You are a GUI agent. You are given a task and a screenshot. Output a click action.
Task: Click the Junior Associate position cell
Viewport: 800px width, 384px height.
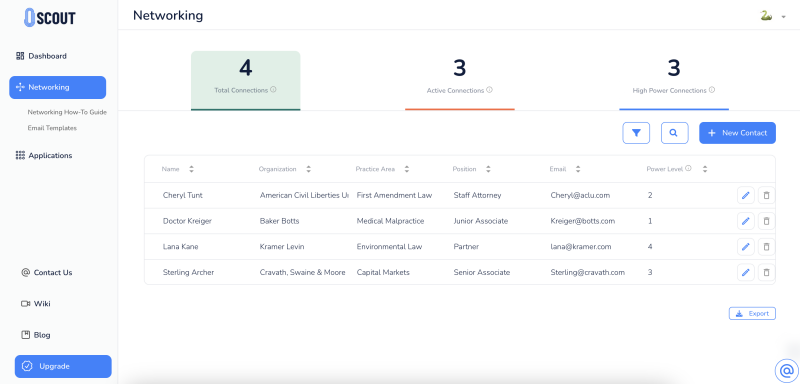(481, 221)
